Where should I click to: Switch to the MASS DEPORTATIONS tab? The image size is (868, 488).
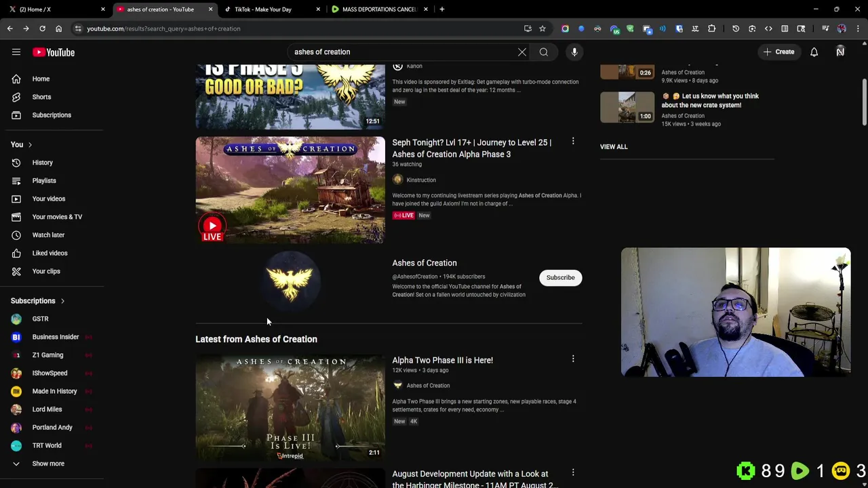[379, 9]
